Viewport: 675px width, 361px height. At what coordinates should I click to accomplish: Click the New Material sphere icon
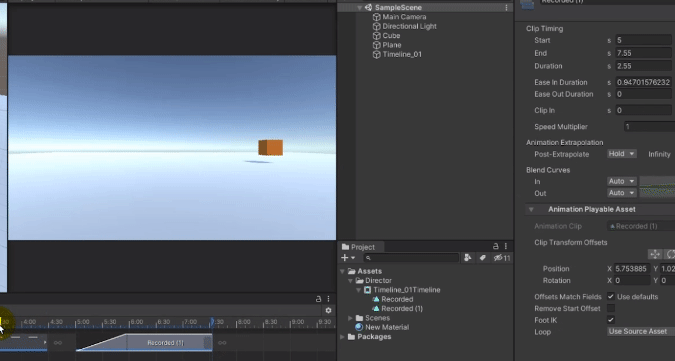click(359, 327)
